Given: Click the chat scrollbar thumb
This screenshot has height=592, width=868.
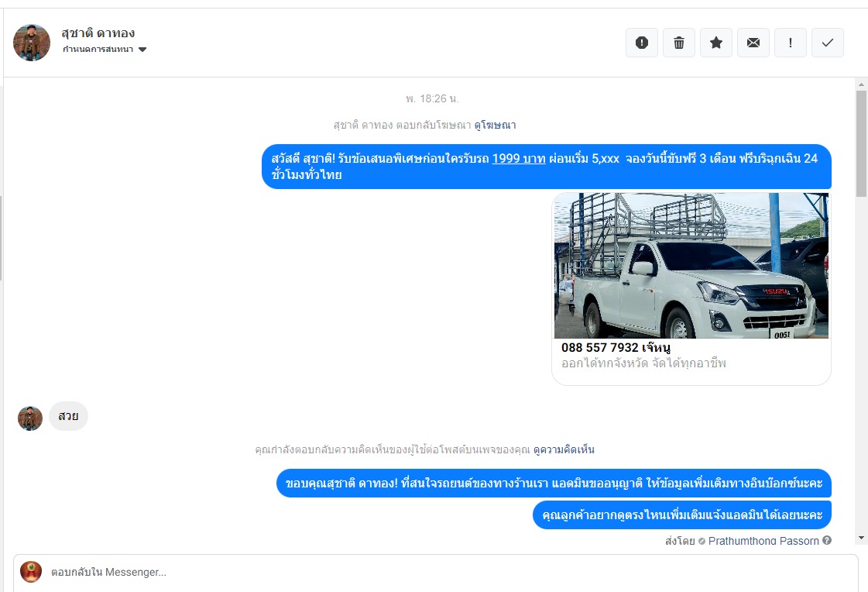Looking at the screenshot, I should (x=861, y=144).
